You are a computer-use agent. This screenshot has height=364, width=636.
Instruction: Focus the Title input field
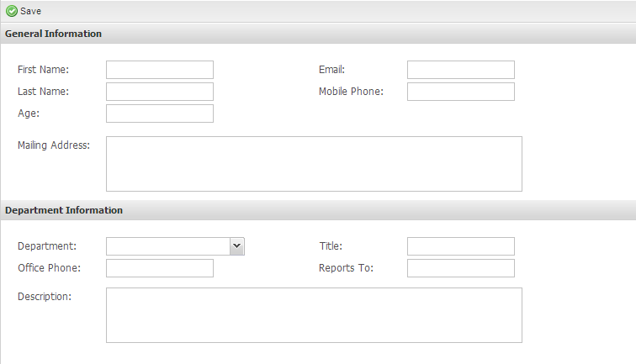click(461, 246)
